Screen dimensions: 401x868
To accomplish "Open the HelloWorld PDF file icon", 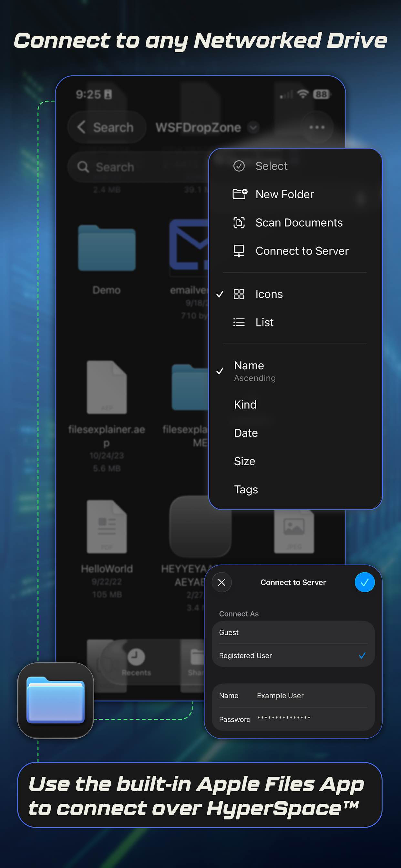I will [107, 527].
